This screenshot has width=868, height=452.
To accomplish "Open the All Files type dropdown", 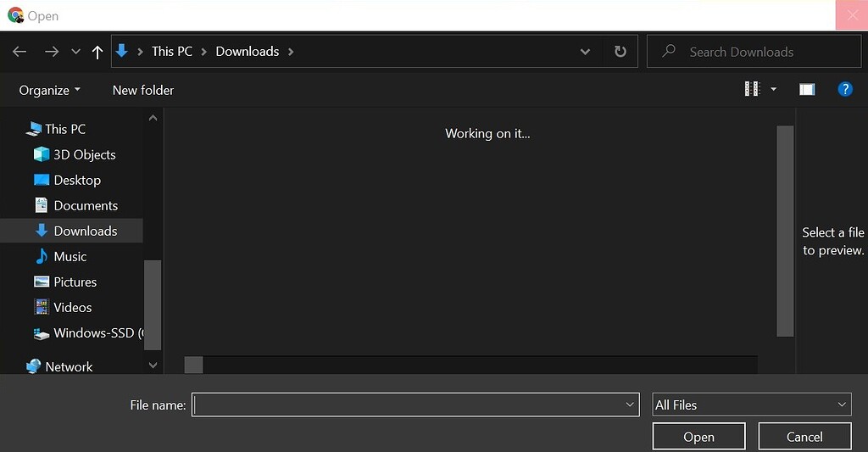I will pyautogui.click(x=752, y=405).
